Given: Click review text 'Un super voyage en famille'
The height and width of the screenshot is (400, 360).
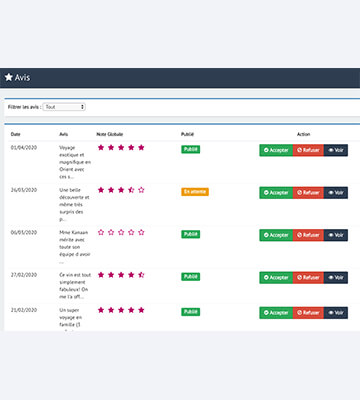Looking at the screenshot, I should pos(70,317).
